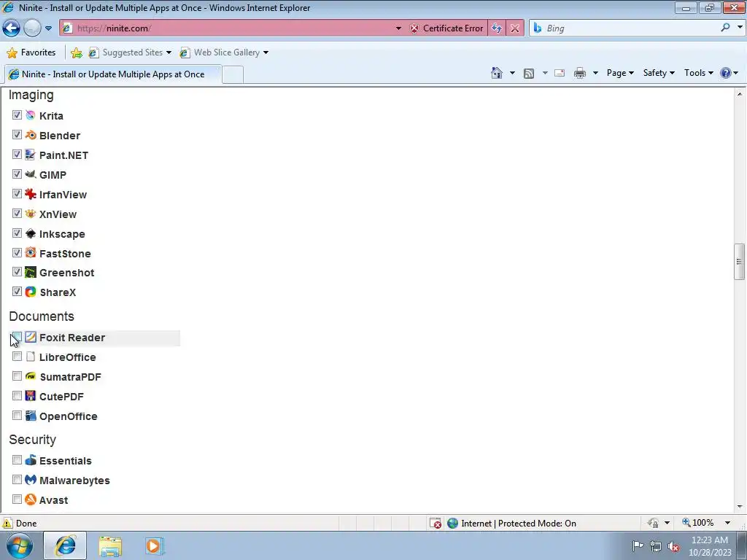
Task: Uncheck the GIMP checkbox
Action: tap(18, 174)
